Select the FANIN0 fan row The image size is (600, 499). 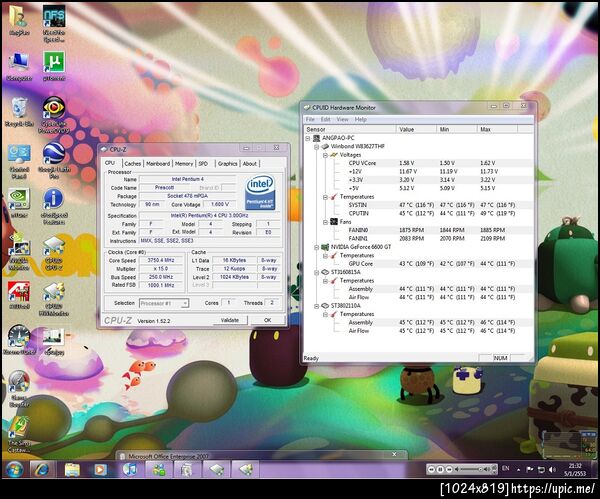(x=418, y=230)
